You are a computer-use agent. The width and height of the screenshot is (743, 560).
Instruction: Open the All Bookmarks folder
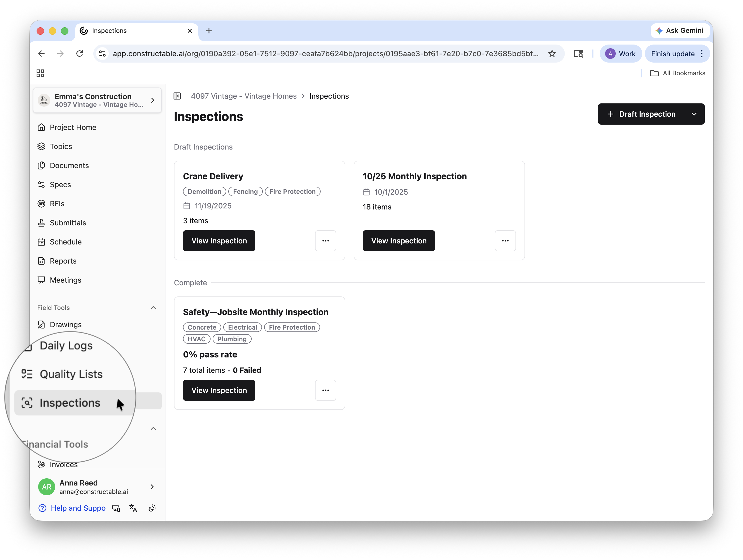(678, 73)
